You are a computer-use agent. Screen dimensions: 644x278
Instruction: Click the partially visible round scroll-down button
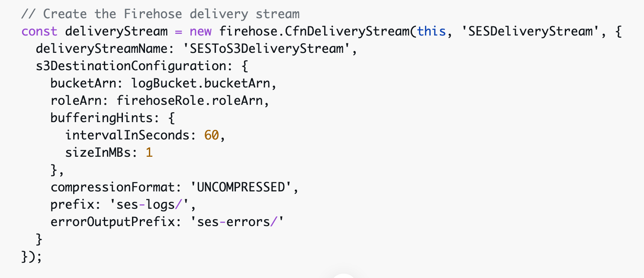point(343,275)
